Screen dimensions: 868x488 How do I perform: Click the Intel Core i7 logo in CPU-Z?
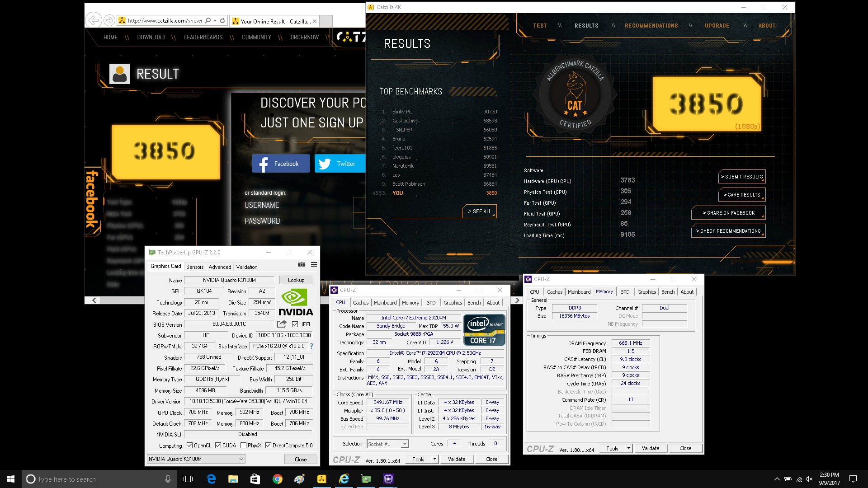click(x=484, y=330)
